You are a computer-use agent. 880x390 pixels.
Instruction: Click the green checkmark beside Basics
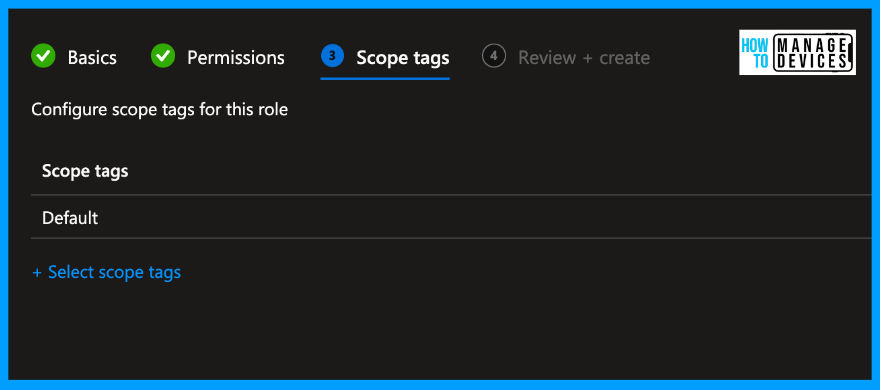click(x=43, y=56)
